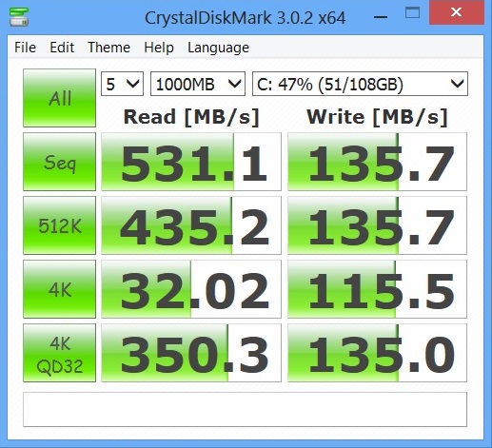Click the 512K read result 435.2
492x448 pixels.
tap(191, 225)
